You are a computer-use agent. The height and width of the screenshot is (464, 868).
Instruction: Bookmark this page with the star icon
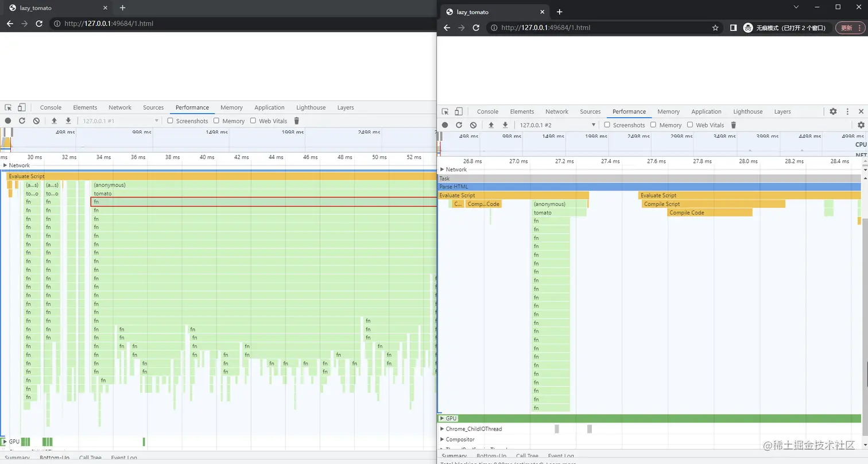click(715, 28)
